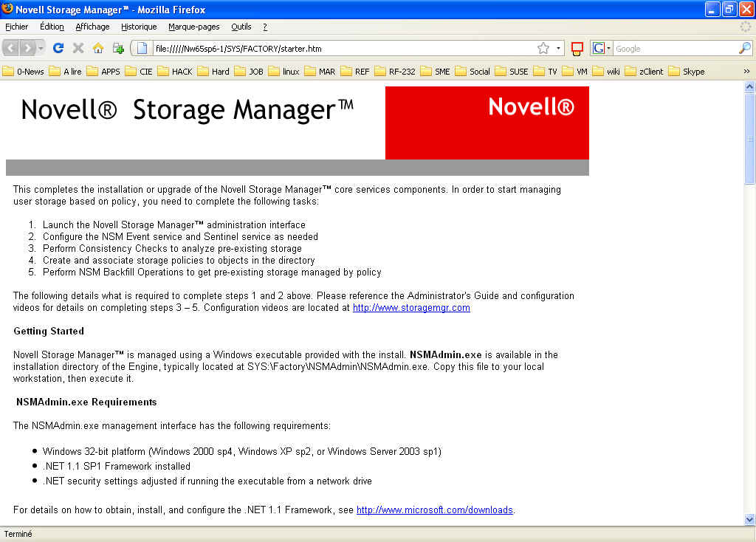Open the Hard bookmark folder
Viewport: 756px width, 542px height.
213,72
